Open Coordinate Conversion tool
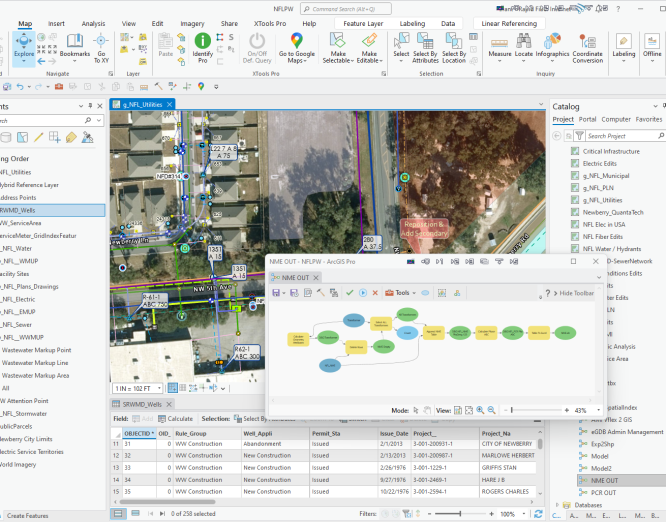This screenshot has width=666, height=522. 587,48
